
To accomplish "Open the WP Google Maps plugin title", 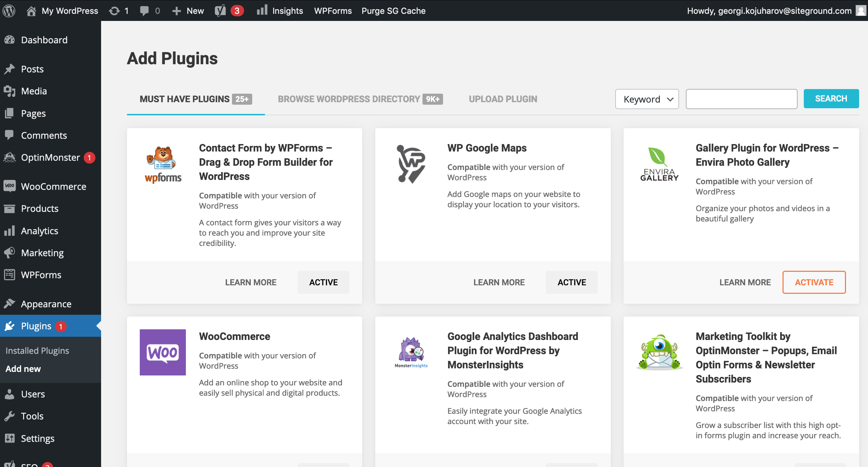I will [x=487, y=148].
